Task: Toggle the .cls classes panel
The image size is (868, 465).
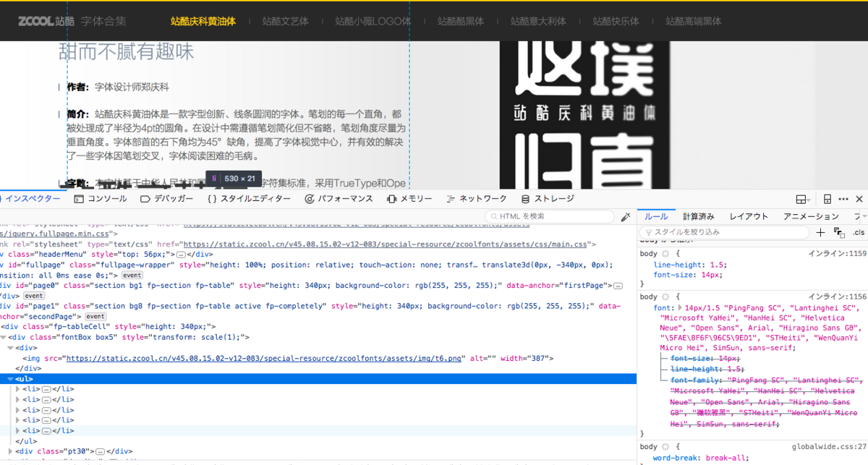Action: (x=859, y=232)
